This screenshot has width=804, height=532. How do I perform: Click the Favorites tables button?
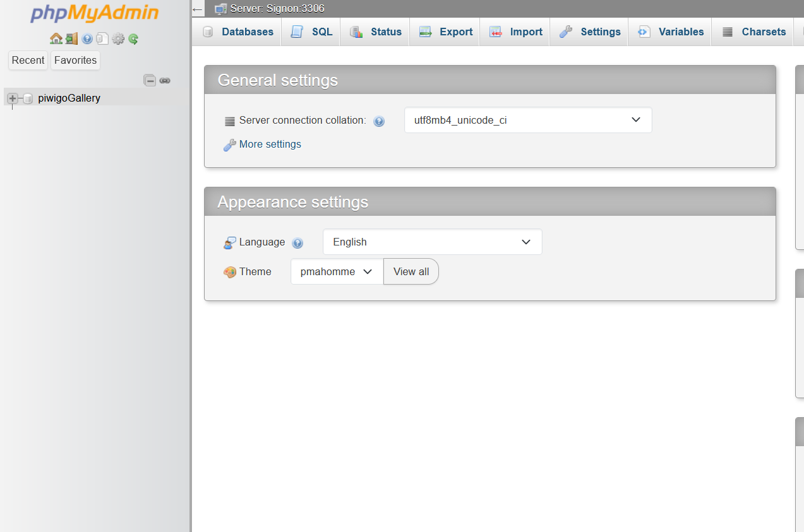coord(76,60)
